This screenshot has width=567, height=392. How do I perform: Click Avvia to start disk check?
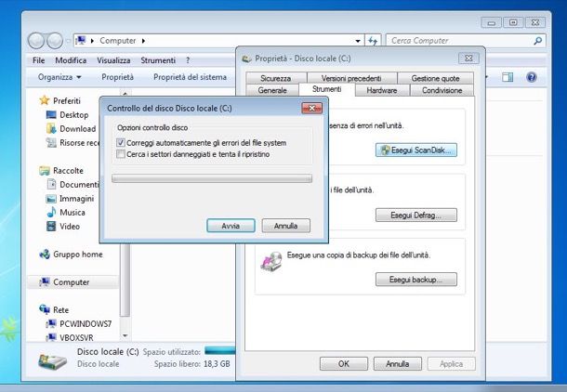tap(231, 226)
